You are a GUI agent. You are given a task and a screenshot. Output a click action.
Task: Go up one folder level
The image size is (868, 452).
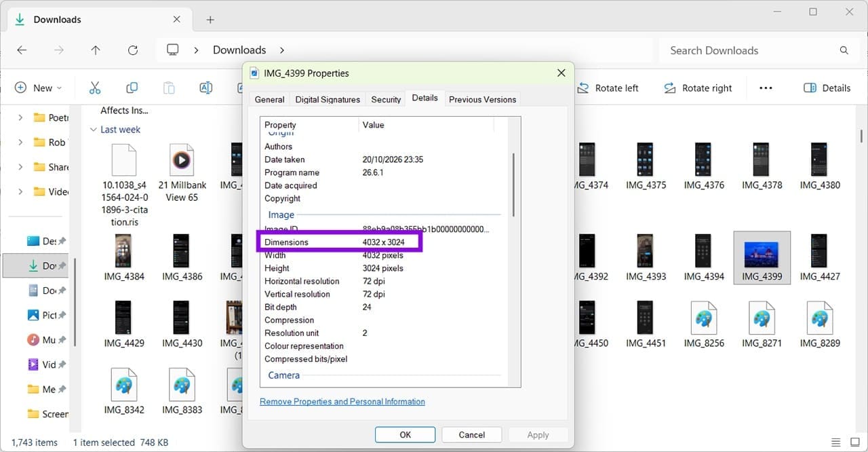click(x=96, y=50)
